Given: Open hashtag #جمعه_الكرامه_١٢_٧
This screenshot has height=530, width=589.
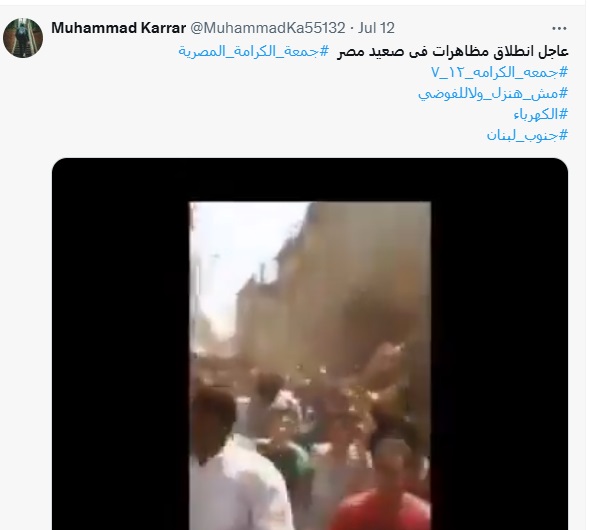Looking at the screenshot, I should coord(499,72).
